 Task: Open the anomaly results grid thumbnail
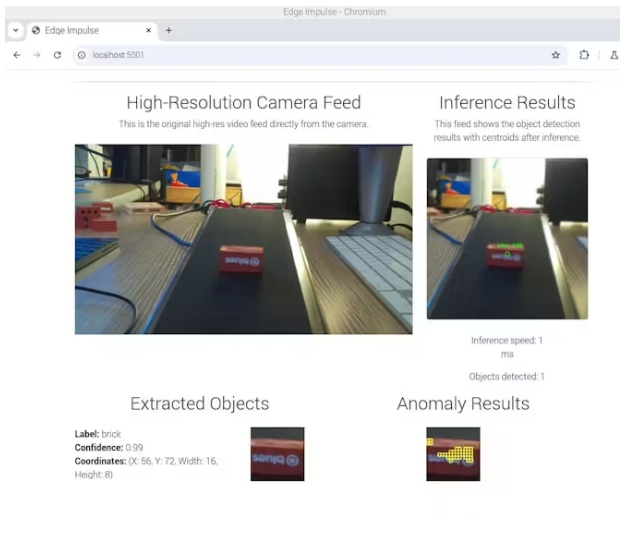tap(453, 454)
